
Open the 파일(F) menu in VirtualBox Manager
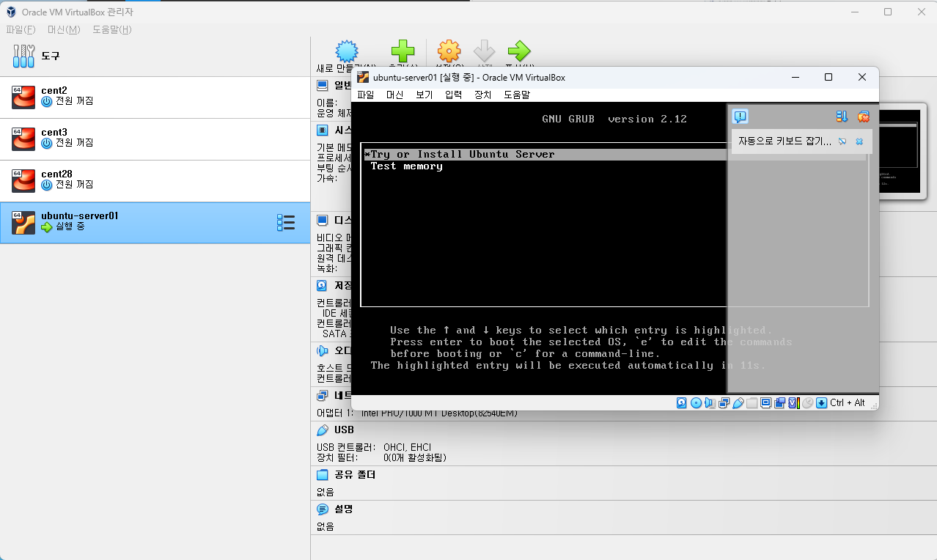tap(21, 29)
